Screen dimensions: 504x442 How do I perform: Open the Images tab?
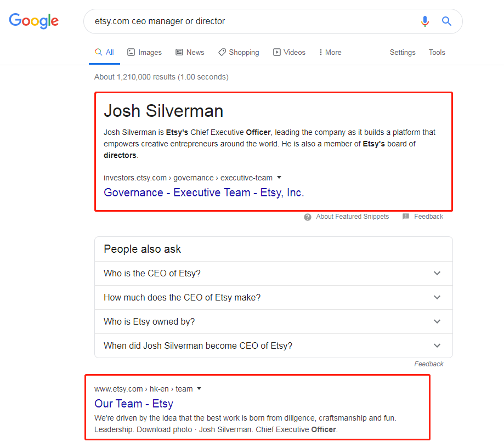[144, 53]
